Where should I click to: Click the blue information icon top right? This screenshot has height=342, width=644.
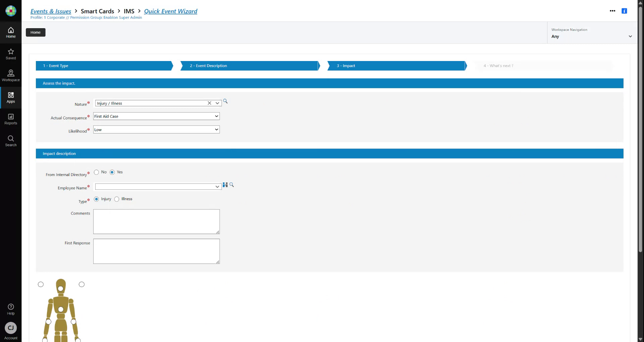[x=624, y=11]
